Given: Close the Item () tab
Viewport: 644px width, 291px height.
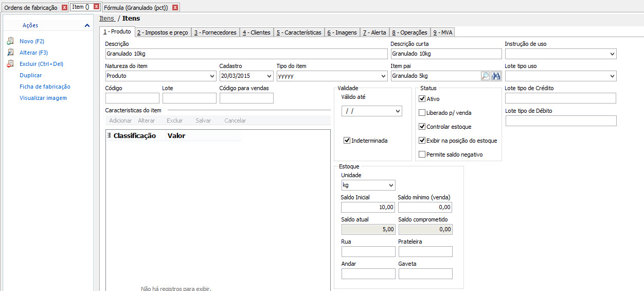Looking at the screenshot, I should 96,7.
